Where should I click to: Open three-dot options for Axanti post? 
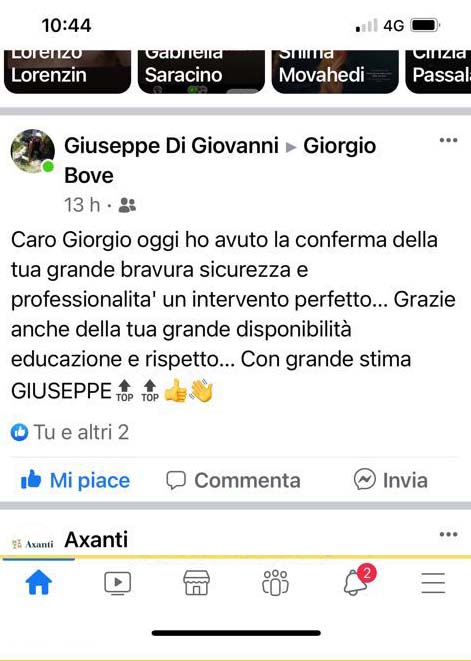point(448,535)
